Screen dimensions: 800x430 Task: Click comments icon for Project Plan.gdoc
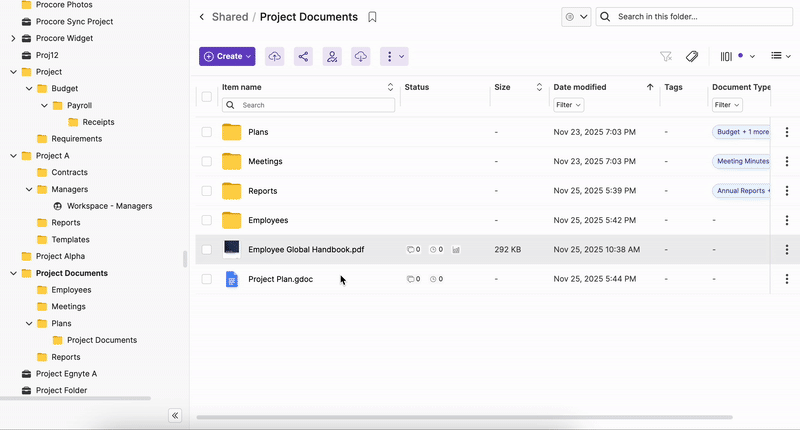pos(413,279)
